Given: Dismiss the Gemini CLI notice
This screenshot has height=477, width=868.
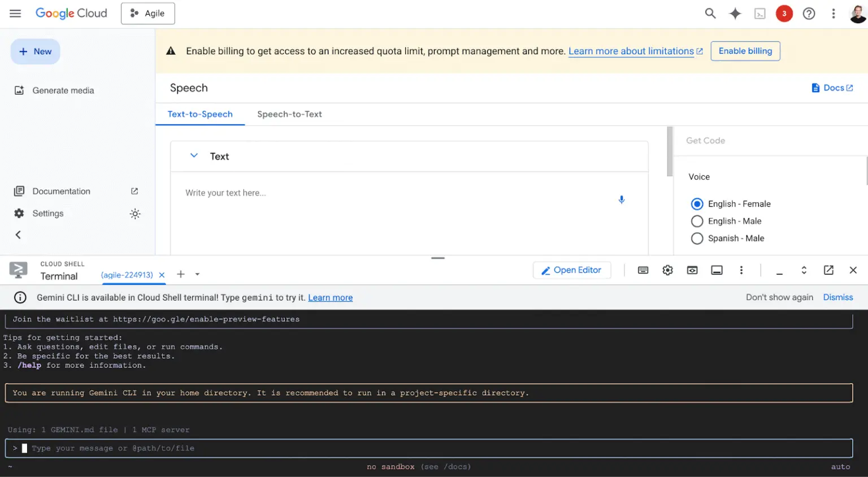Looking at the screenshot, I should (x=838, y=297).
